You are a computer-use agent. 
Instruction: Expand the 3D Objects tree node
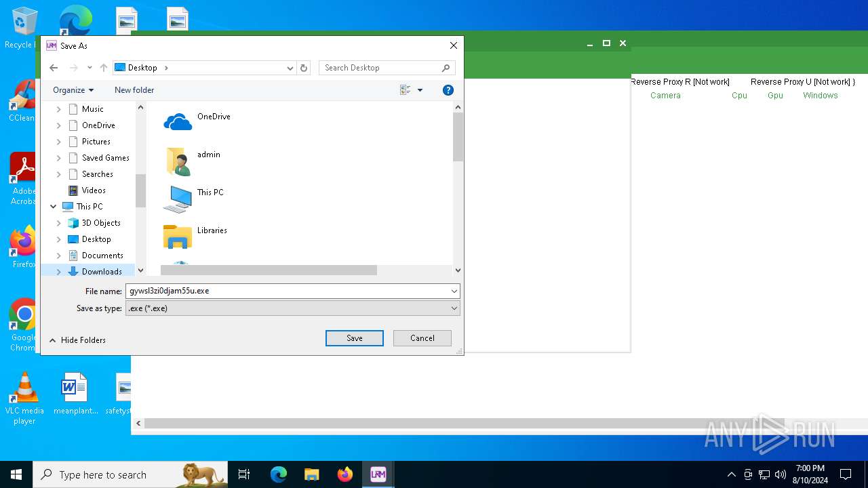point(59,223)
